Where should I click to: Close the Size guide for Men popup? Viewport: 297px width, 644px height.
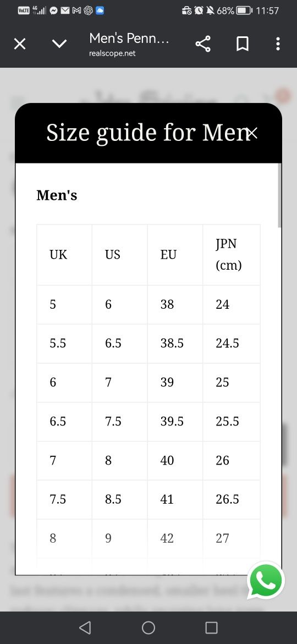(252, 133)
